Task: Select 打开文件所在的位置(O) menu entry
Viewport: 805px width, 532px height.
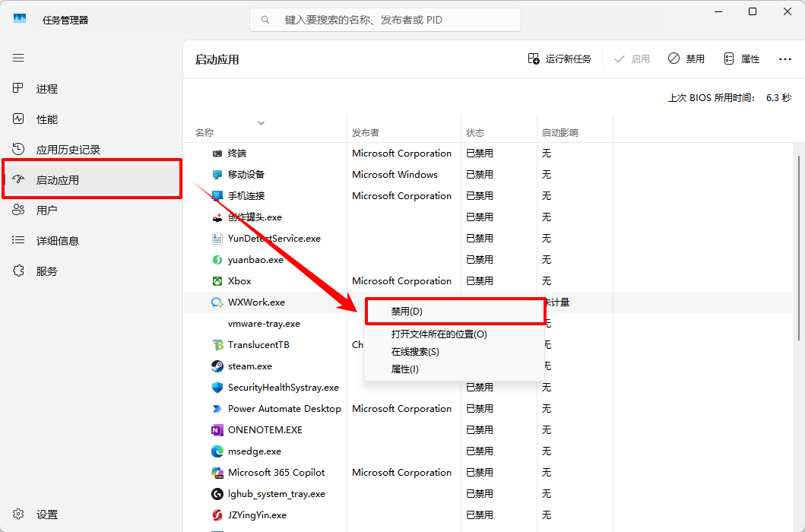Action: point(439,334)
